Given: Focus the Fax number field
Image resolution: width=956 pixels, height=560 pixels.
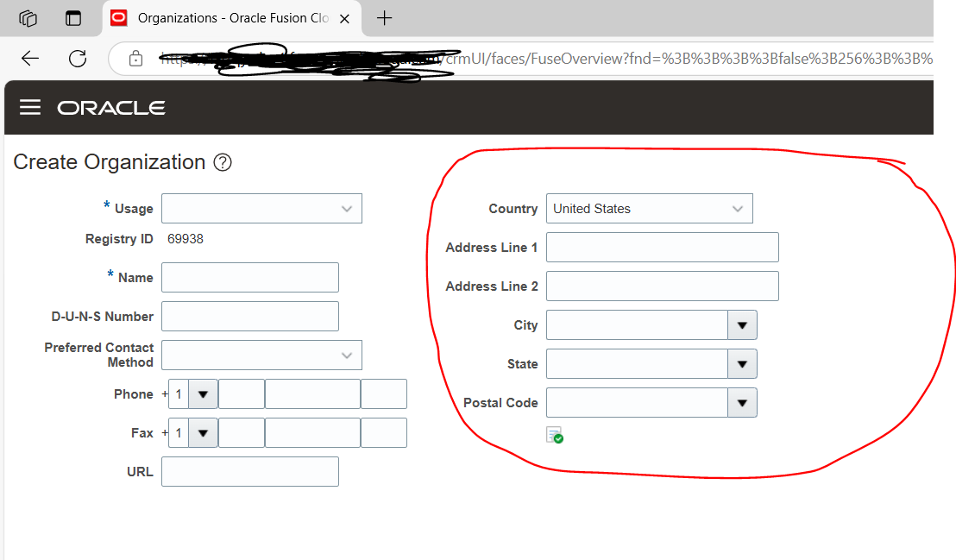Looking at the screenshot, I should click(313, 433).
